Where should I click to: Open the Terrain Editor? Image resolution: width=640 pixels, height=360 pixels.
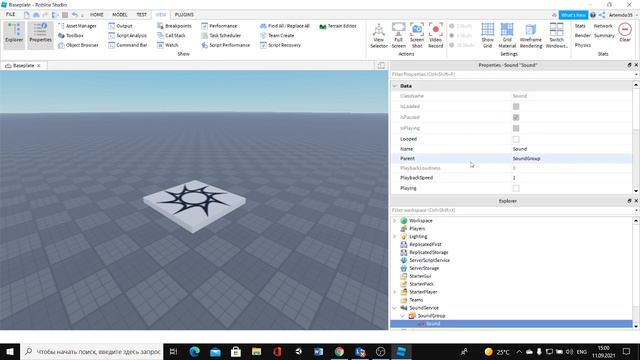tap(338, 26)
